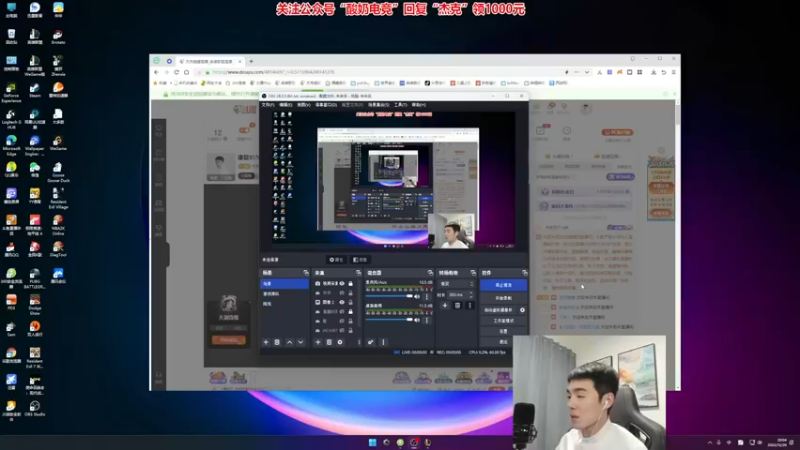Adjust 麦克风/Aux volume slider
Screen dimensions: 800x450
[389, 296]
